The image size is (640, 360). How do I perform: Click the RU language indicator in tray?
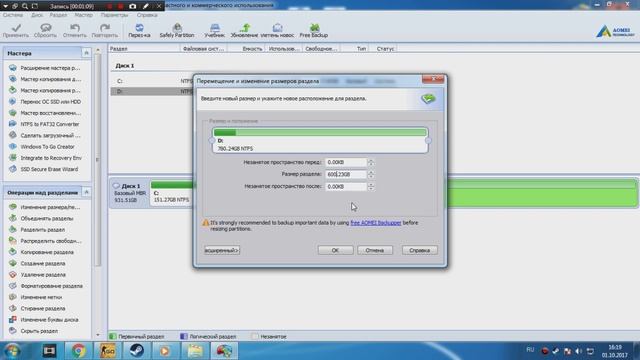(x=530, y=350)
